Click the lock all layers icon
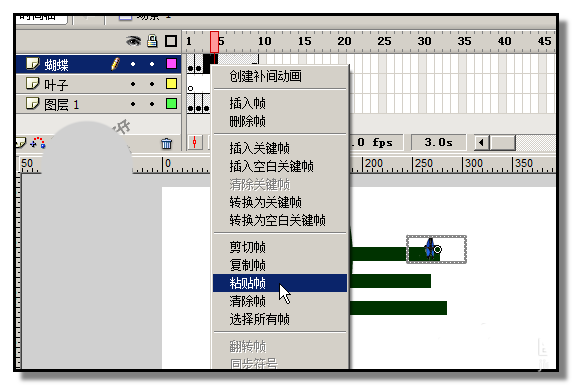Screen dimensions: 572x385 coord(152,41)
